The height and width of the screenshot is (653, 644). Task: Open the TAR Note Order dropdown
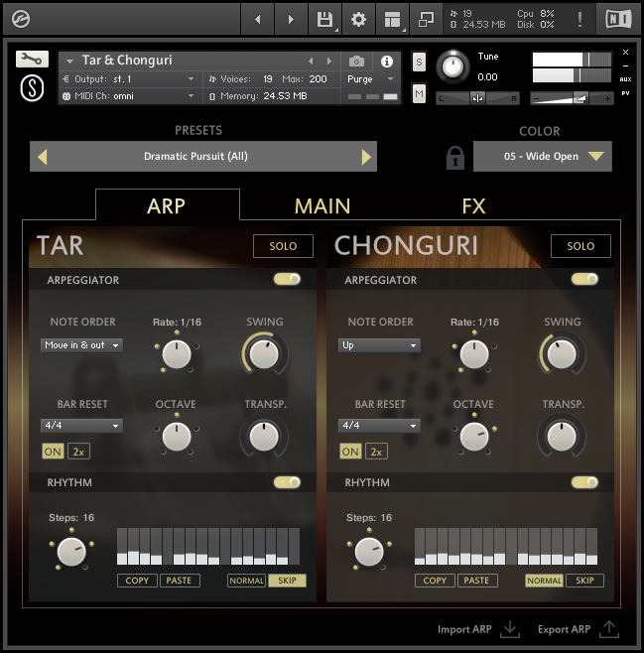pyautogui.click(x=81, y=345)
